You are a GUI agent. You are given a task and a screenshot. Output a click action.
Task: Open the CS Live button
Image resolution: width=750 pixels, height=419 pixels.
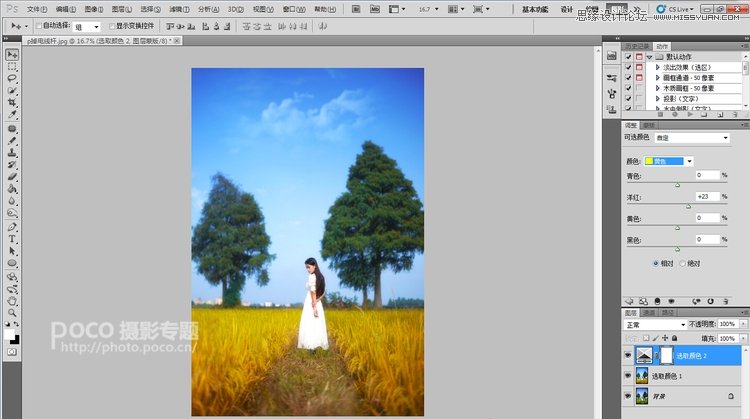coord(675,9)
